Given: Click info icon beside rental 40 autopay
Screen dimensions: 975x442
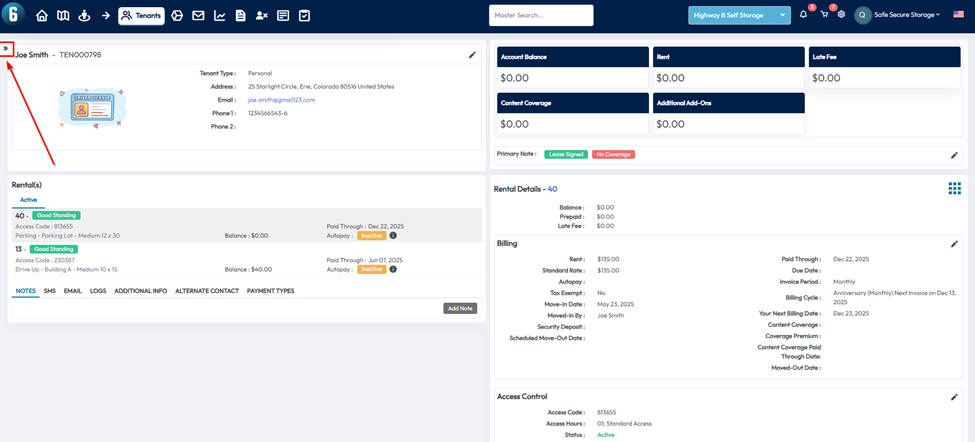Looking at the screenshot, I should (393, 235).
